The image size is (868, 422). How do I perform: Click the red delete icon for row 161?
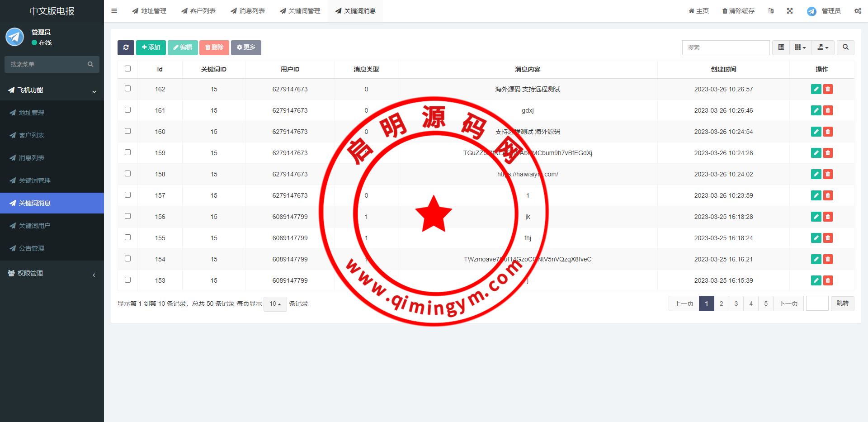pyautogui.click(x=828, y=110)
